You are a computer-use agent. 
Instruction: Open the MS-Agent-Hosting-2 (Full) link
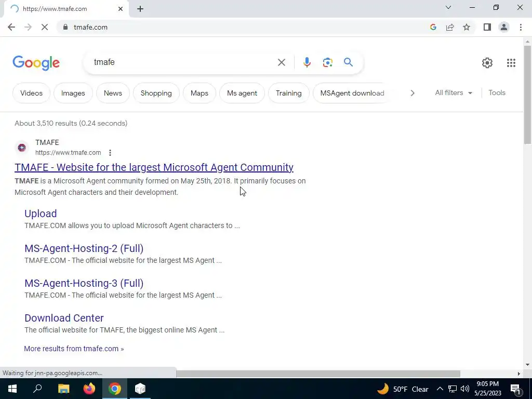pos(84,248)
